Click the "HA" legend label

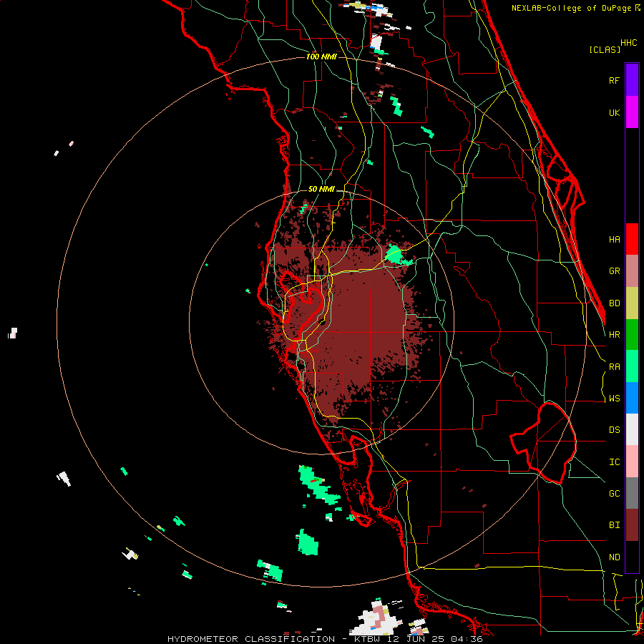(614, 240)
